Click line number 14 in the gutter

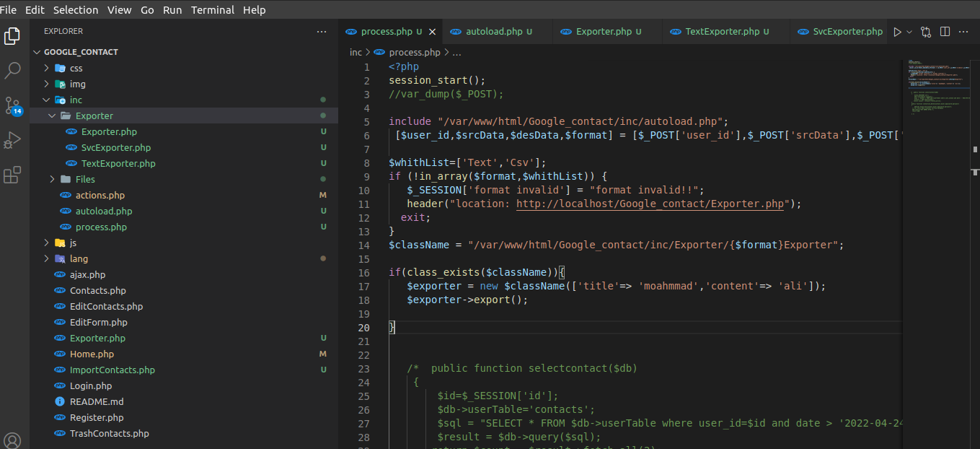tap(363, 245)
